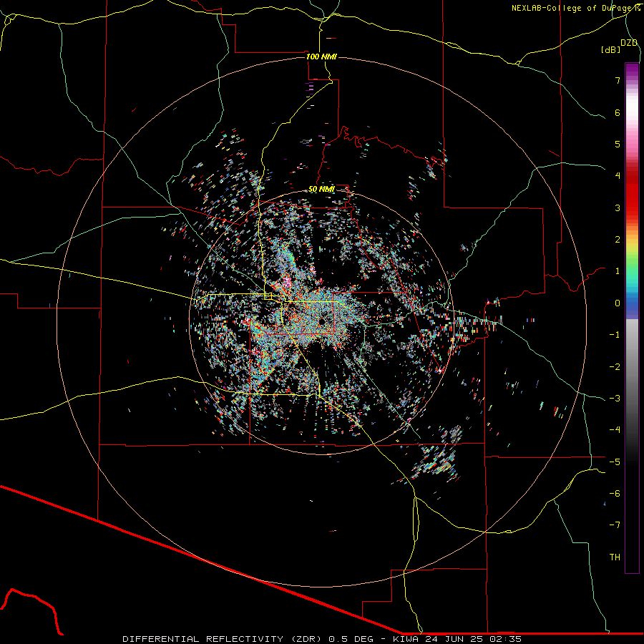The image size is (644, 644).
Task: Click the red 3 dB band of the color bar
Action: pos(632,208)
